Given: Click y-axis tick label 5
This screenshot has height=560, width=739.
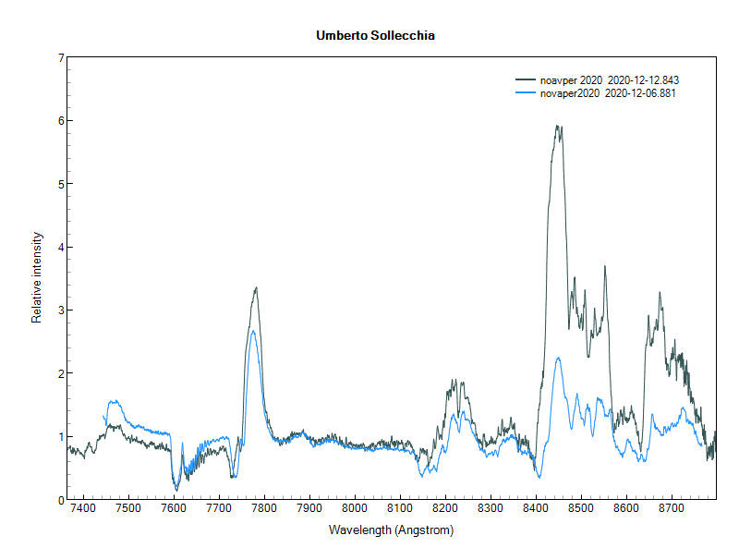Looking at the screenshot, I should (61, 184).
